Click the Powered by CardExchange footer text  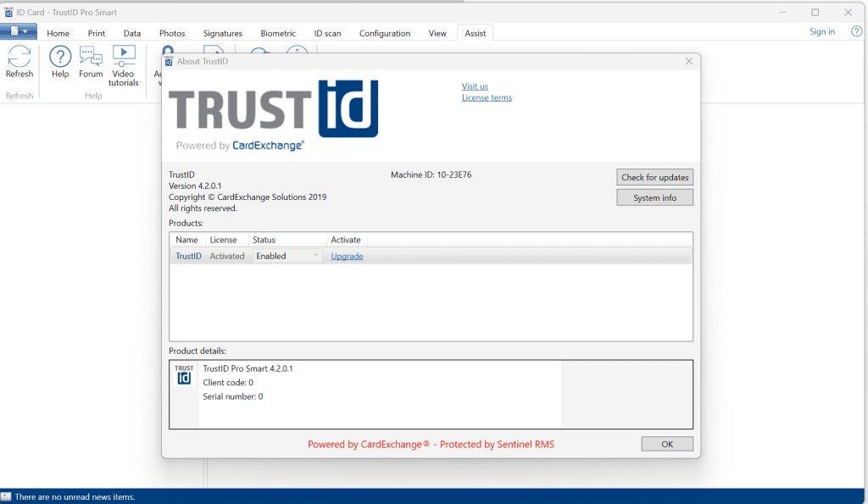pos(431,444)
